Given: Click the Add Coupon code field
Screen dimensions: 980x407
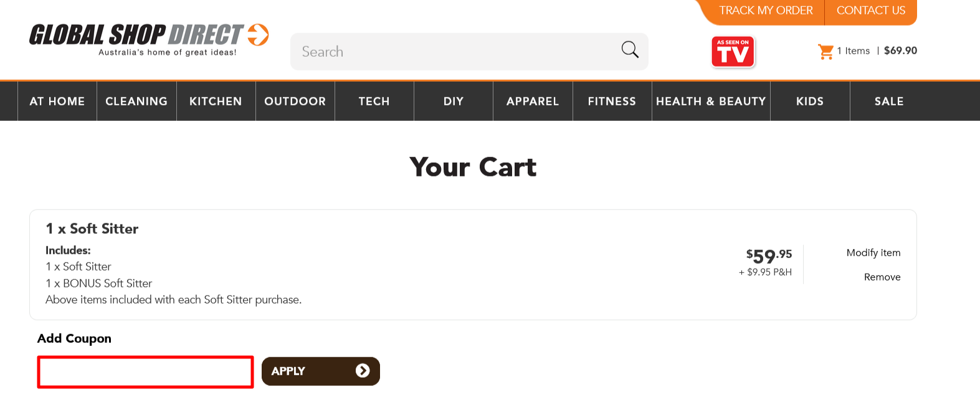Looking at the screenshot, I should [x=145, y=372].
